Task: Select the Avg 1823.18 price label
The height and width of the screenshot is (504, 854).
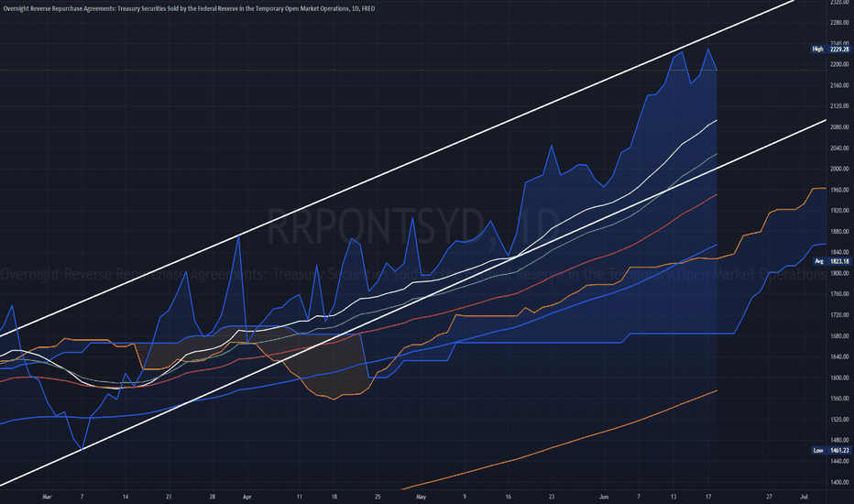Action: (831, 261)
